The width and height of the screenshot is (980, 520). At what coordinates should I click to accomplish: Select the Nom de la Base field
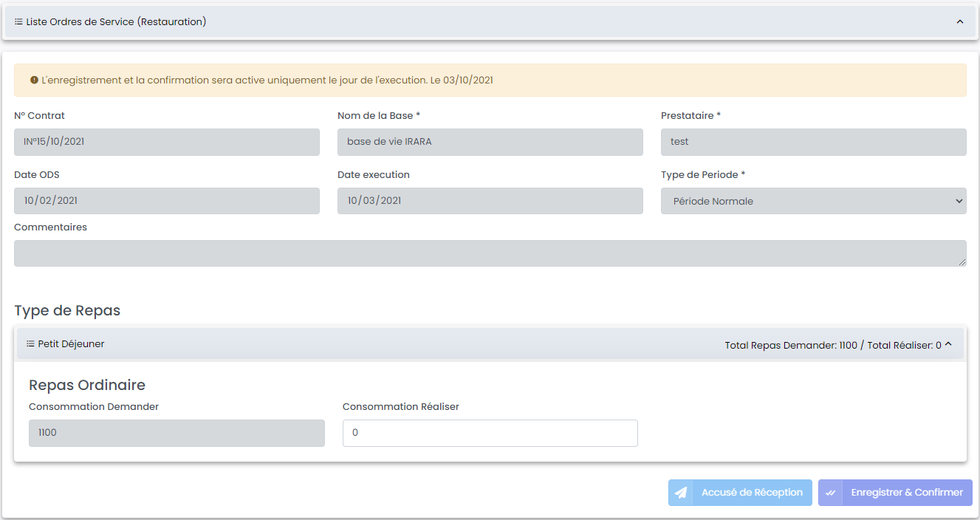click(490, 142)
